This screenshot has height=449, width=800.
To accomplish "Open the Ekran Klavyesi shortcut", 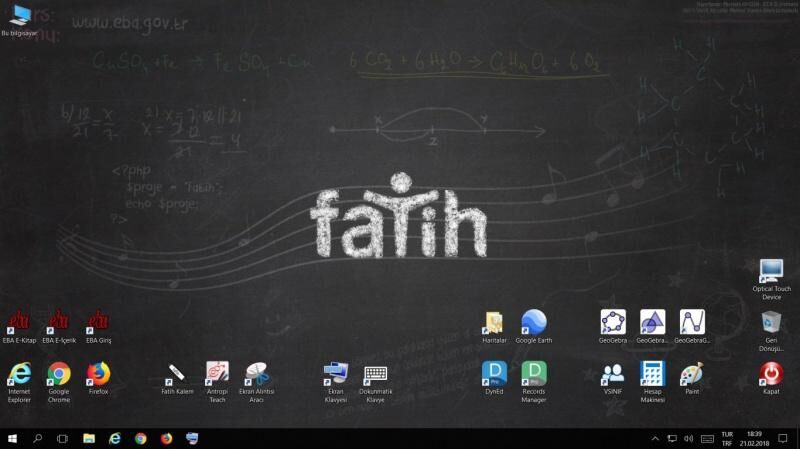I will [336, 383].
